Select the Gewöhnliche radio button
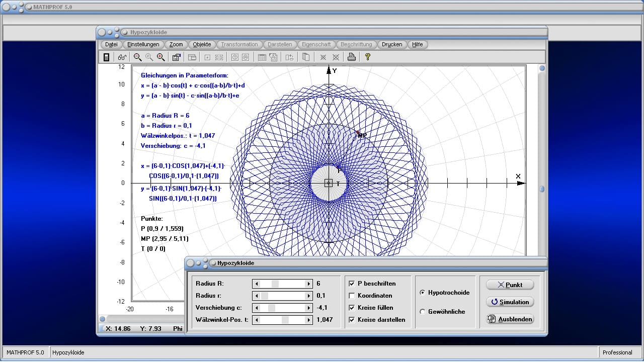This screenshot has height=362, width=644. pos(422,312)
